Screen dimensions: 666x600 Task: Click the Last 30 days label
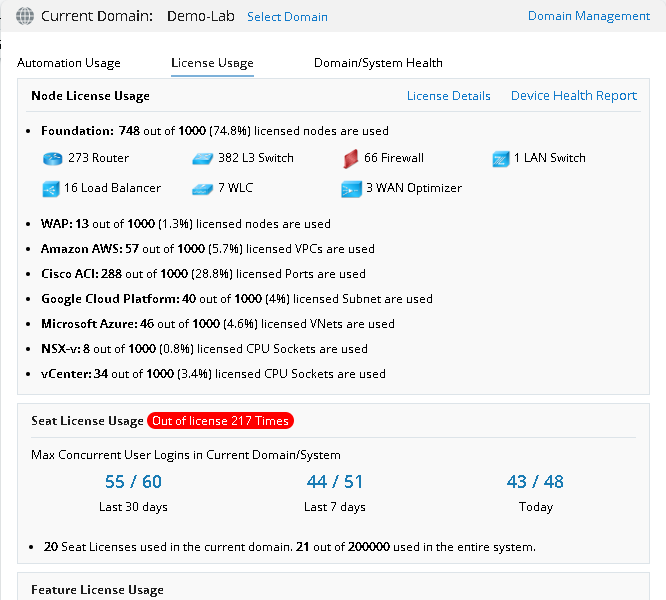[133, 507]
